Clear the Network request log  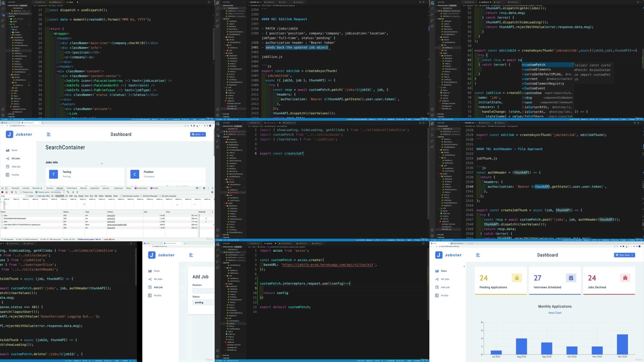(x=6, y=192)
